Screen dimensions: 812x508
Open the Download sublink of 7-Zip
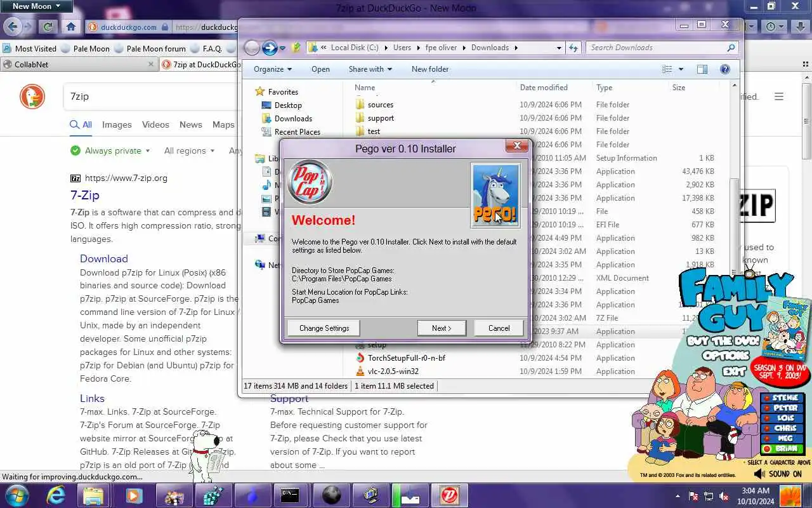pyautogui.click(x=104, y=258)
